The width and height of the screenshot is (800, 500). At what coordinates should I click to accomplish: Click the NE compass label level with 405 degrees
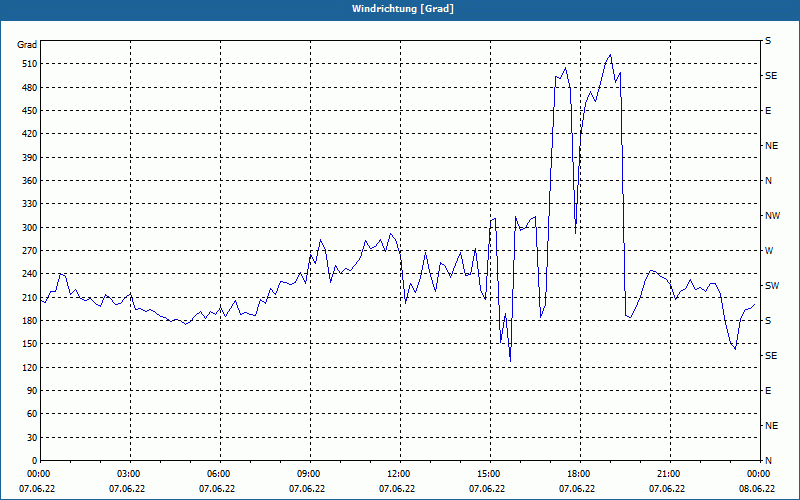point(771,146)
